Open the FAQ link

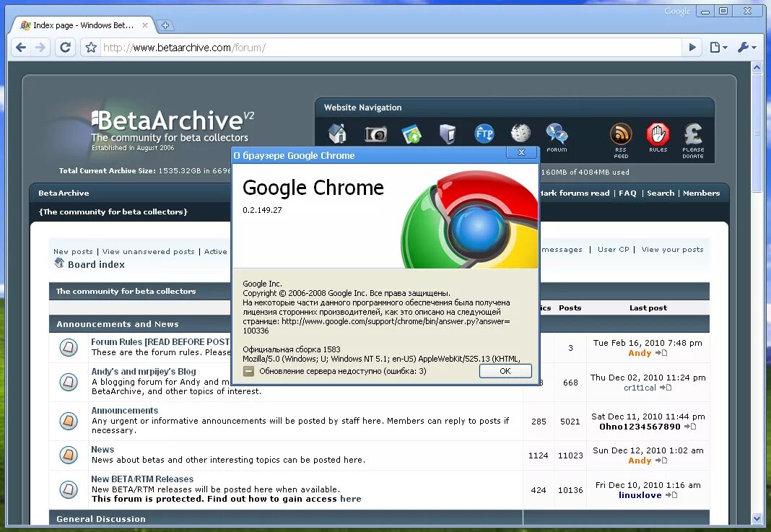pyautogui.click(x=627, y=193)
